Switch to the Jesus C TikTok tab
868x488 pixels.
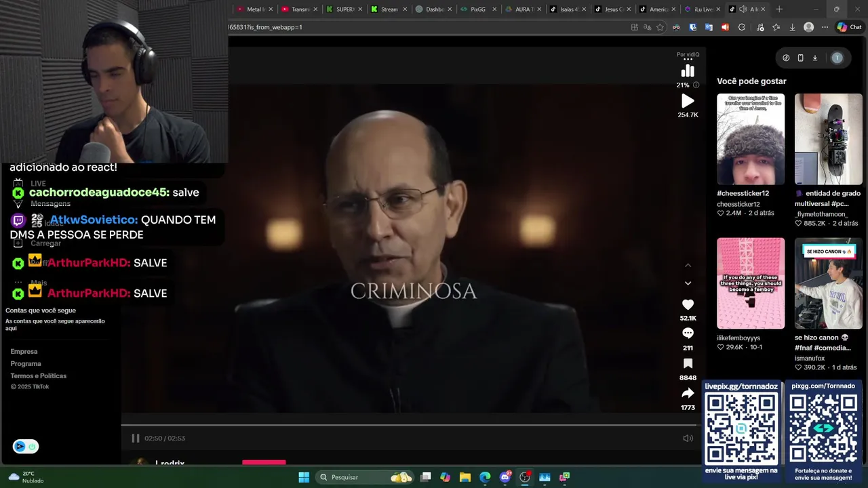pos(612,9)
